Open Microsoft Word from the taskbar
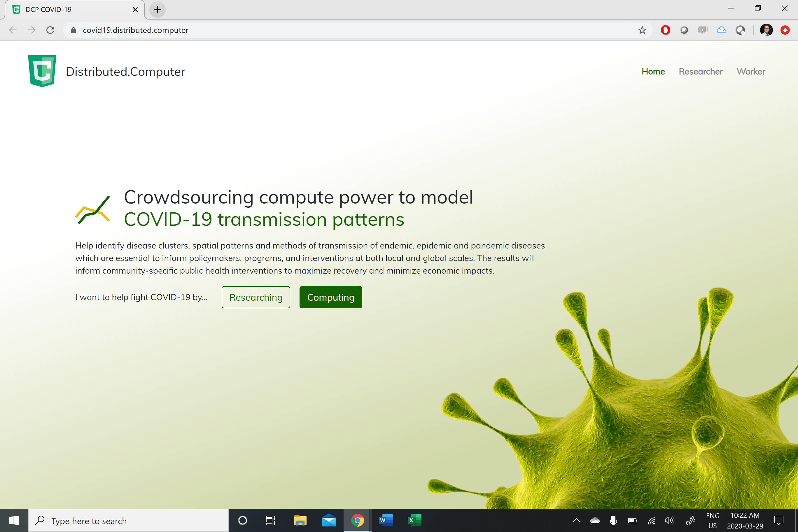Image resolution: width=798 pixels, height=532 pixels. click(386, 520)
